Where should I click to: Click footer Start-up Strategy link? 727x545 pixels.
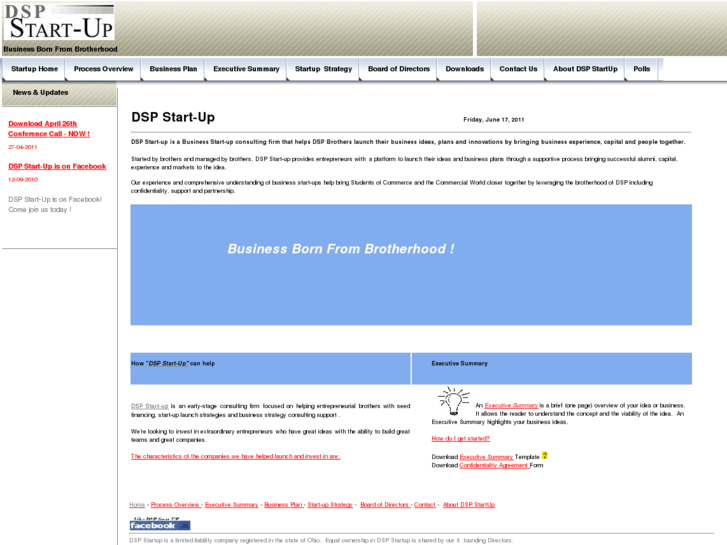[x=330, y=505]
